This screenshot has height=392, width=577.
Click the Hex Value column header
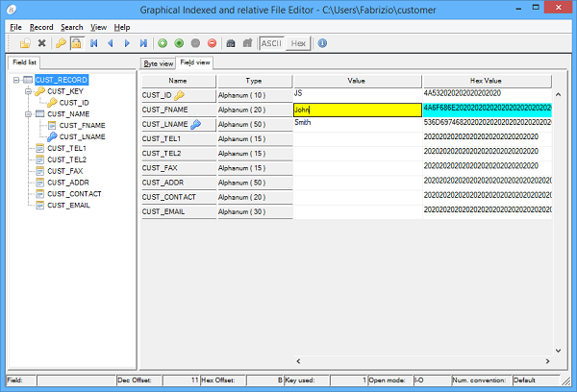pyautogui.click(x=486, y=81)
